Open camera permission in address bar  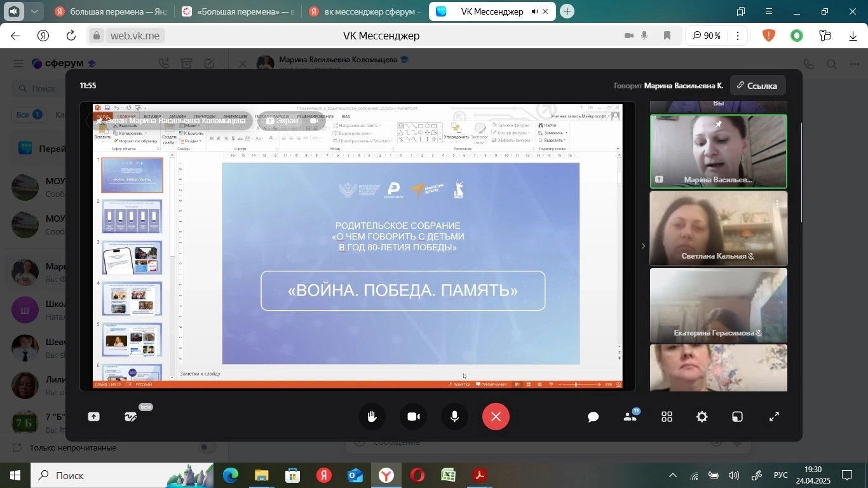pos(628,36)
